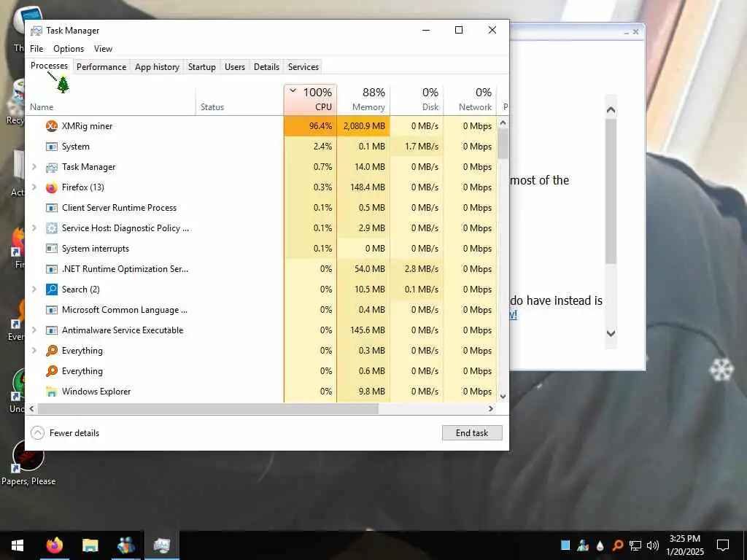
Task: Click the Status column header
Action: 239,99
